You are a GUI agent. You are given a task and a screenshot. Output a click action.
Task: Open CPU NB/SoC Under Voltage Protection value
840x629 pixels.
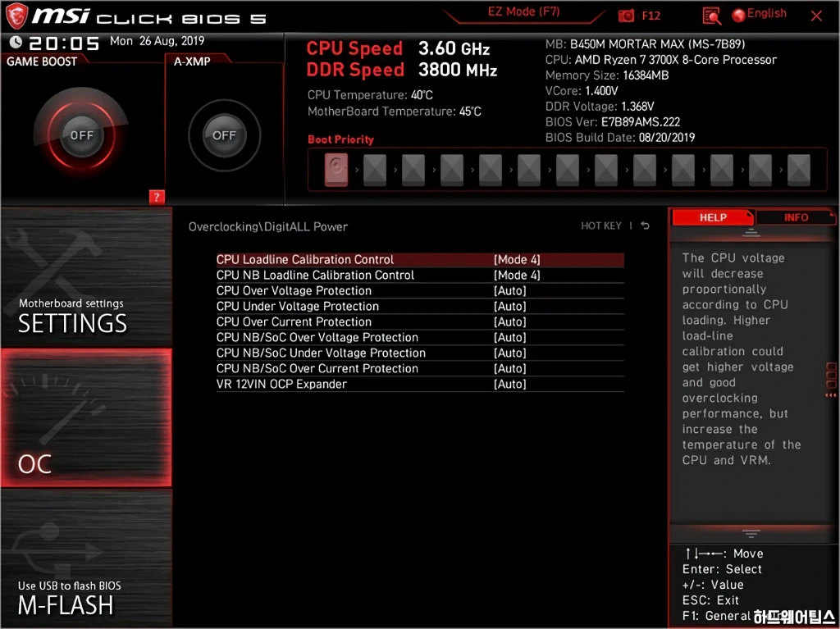click(510, 353)
